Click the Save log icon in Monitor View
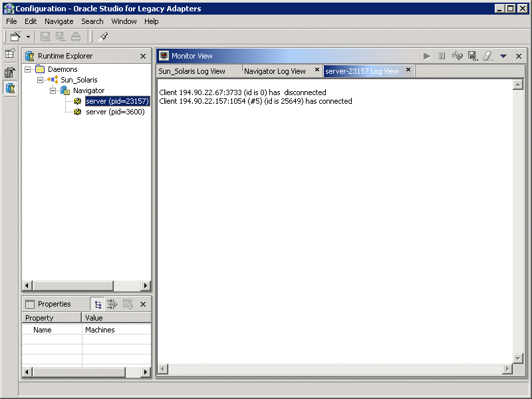The width and height of the screenshot is (532, 399). click(473, 56)
